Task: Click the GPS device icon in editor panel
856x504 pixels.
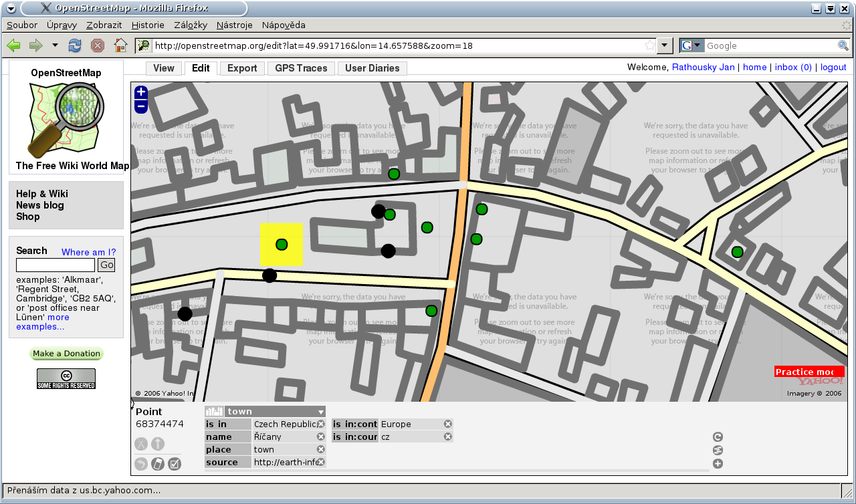Action: tap(158, 464)
